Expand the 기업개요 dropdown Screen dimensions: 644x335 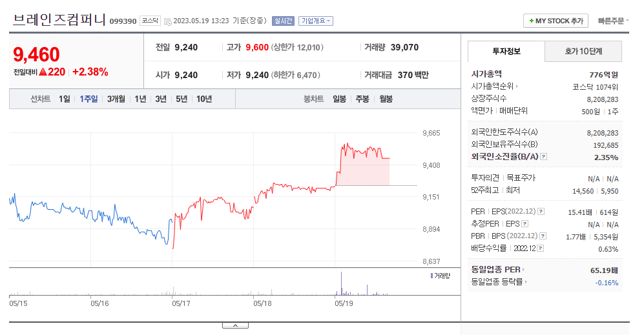[x=315, y=21]
